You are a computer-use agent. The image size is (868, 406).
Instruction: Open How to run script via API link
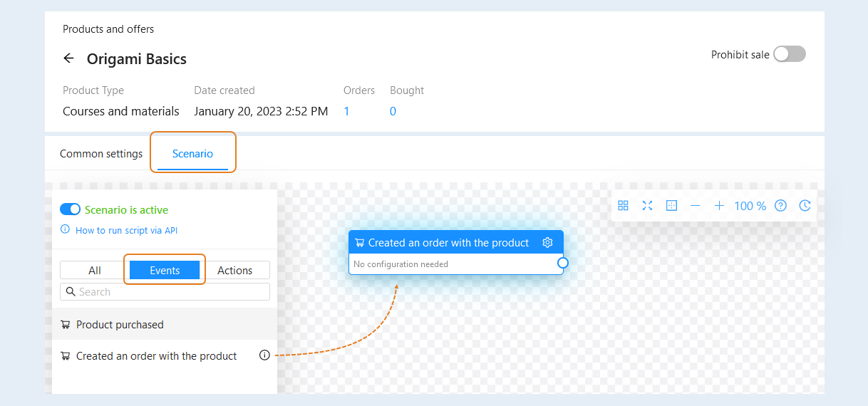126,230
